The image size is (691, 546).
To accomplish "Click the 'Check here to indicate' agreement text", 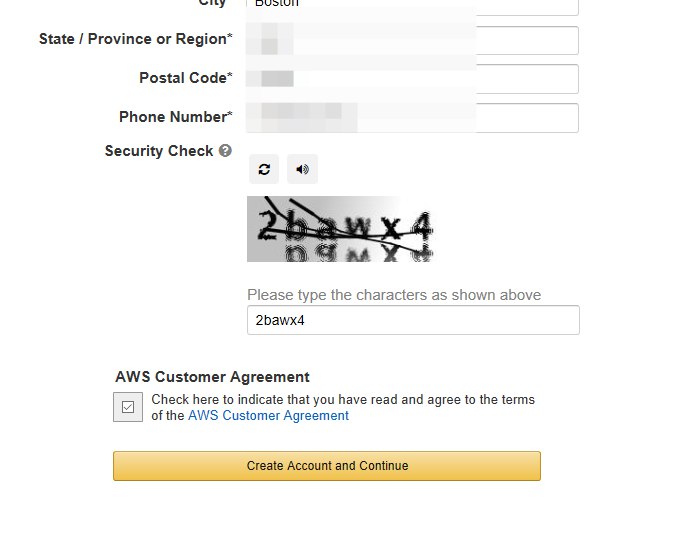I will (x=343, y=400).
